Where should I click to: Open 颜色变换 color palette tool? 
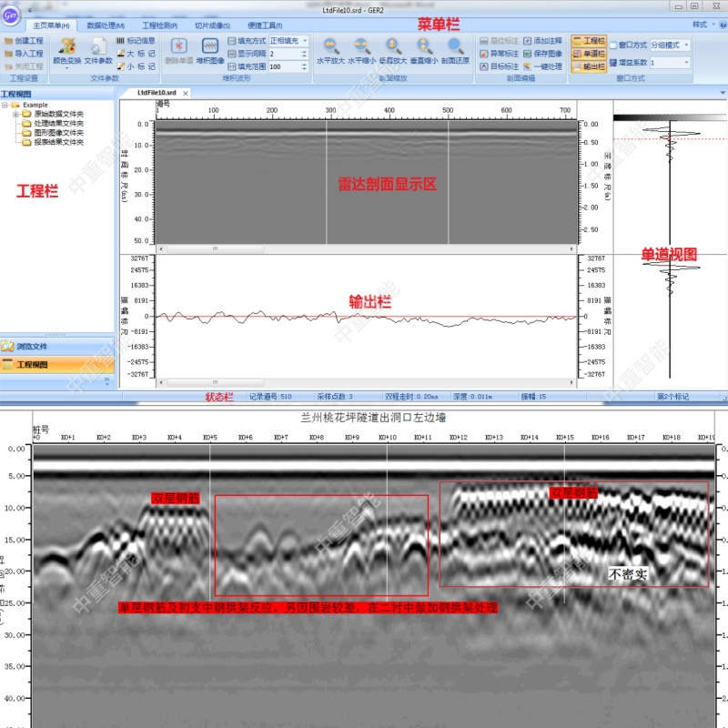(x=66, y=46)
